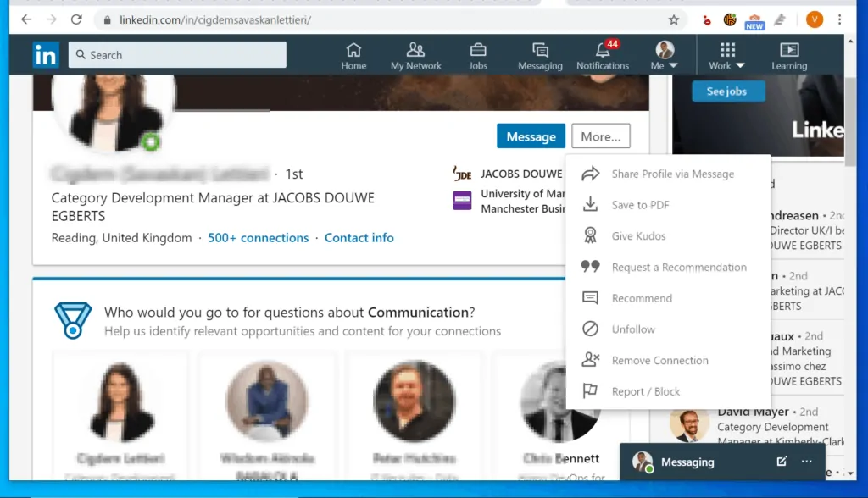868x498 pixels.
Task: Open My Network page
Action: point(415,57)
